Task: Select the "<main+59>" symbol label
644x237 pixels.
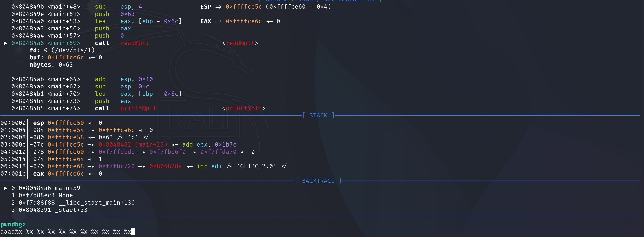Action: (64, 43)
